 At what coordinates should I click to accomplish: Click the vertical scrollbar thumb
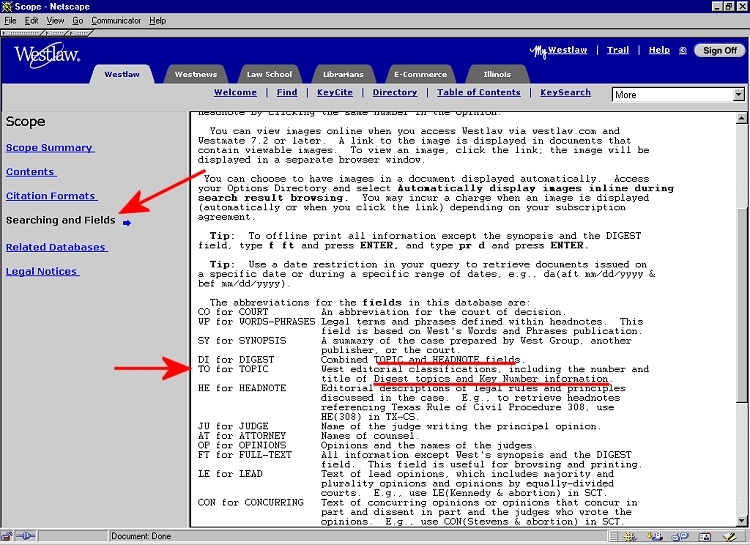[x=741, y=304]
